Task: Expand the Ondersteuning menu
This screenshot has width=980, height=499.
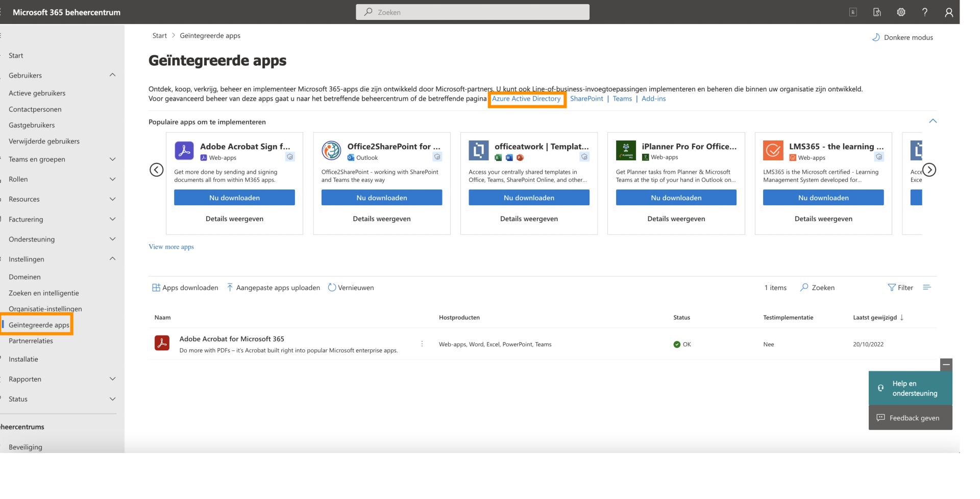Action: [113, 239]
